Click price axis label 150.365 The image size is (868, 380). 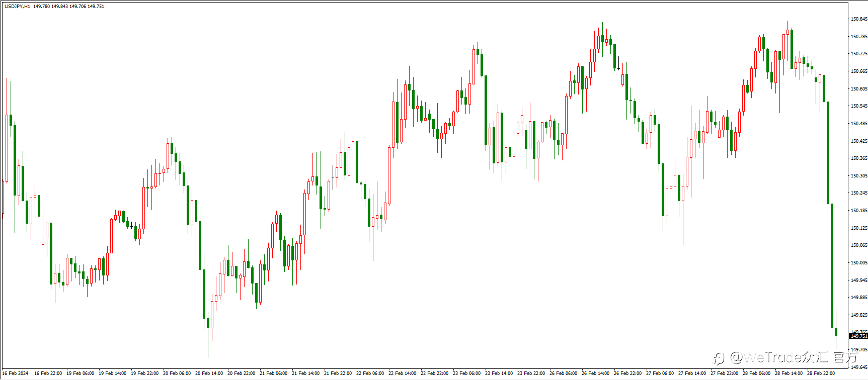click(859, 158)
